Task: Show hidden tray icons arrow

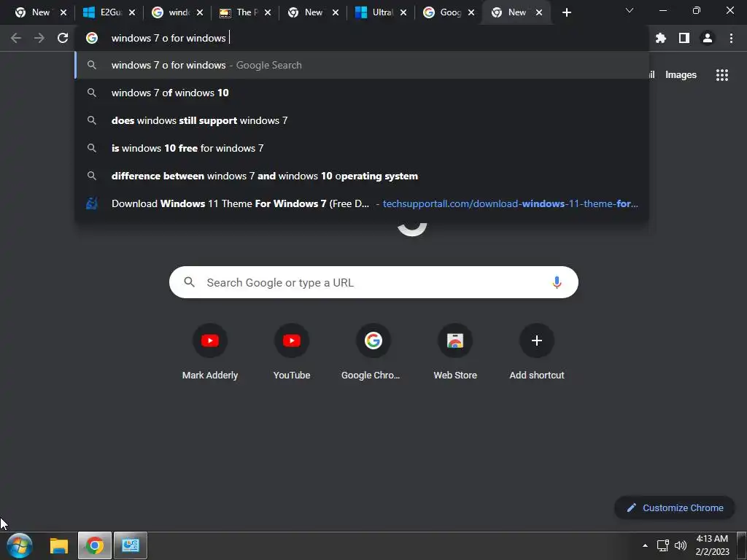Action: pyautogui.click(x=645, y=545)
